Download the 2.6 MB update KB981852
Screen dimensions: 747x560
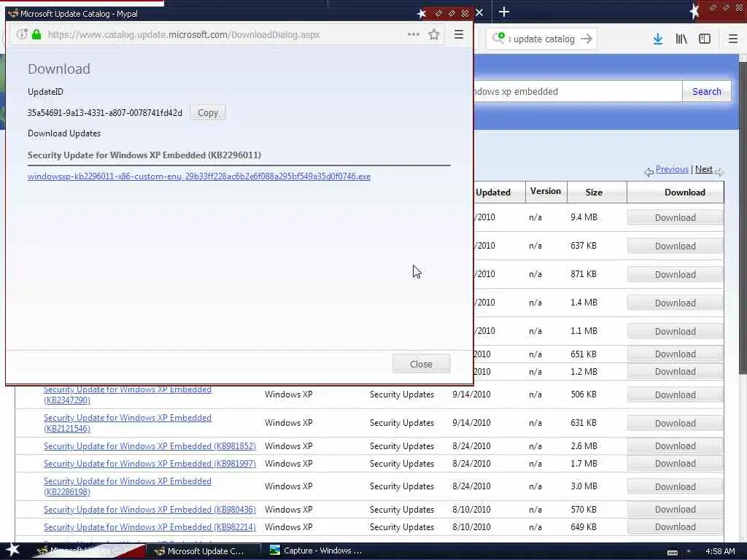[675, 446]
